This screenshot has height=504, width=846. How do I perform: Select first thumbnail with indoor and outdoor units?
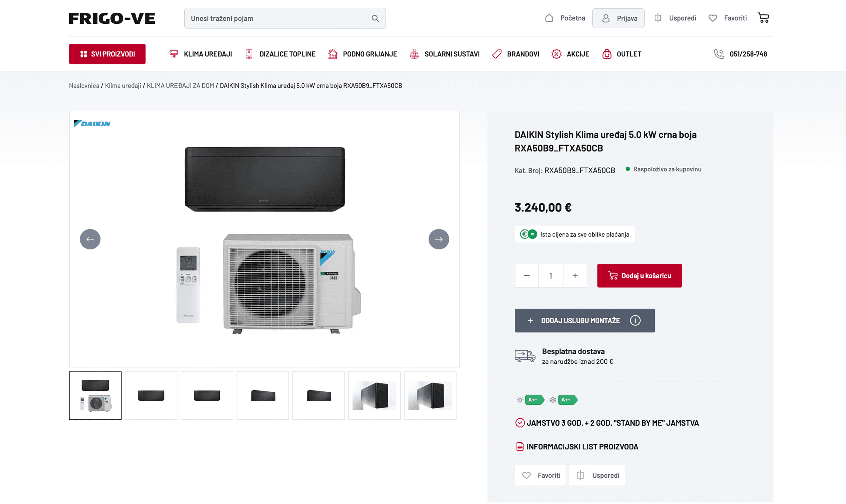[x=95, y=396]
